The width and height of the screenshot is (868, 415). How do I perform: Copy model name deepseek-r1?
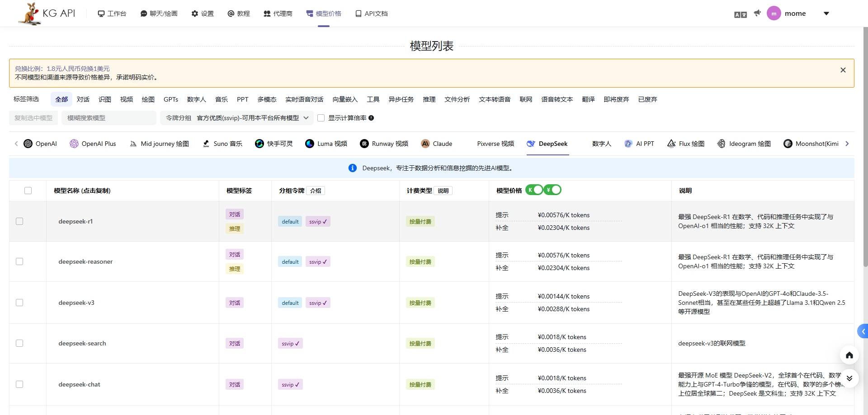coord(75,221)
